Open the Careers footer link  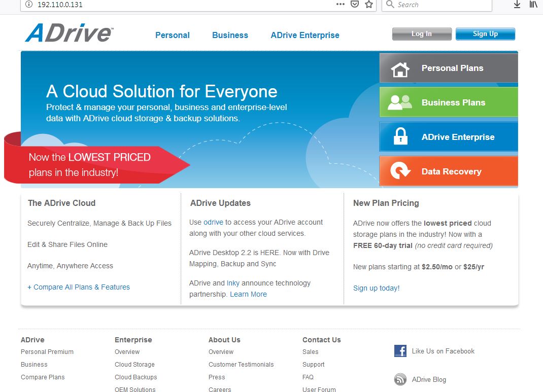(x=220, y=389)
